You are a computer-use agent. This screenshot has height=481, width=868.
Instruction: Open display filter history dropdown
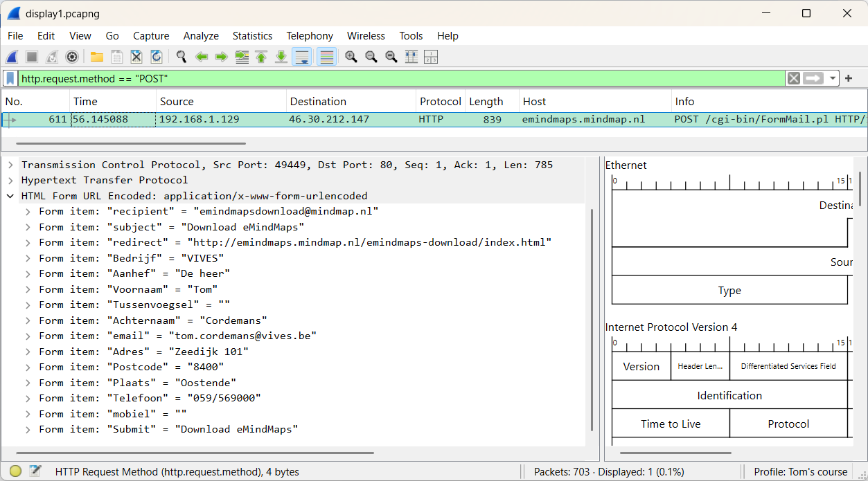[x=833, y=79]
